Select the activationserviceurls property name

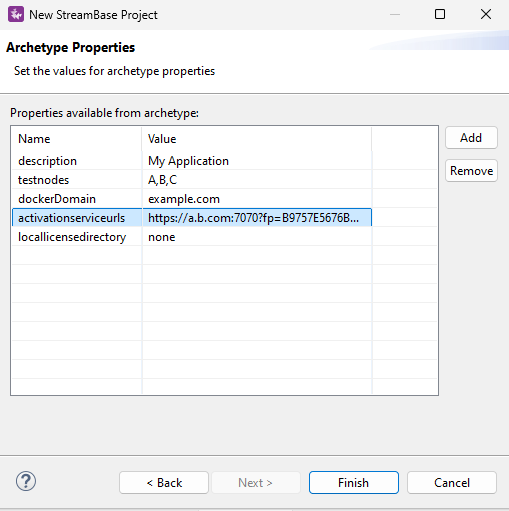tap(71, 218)
